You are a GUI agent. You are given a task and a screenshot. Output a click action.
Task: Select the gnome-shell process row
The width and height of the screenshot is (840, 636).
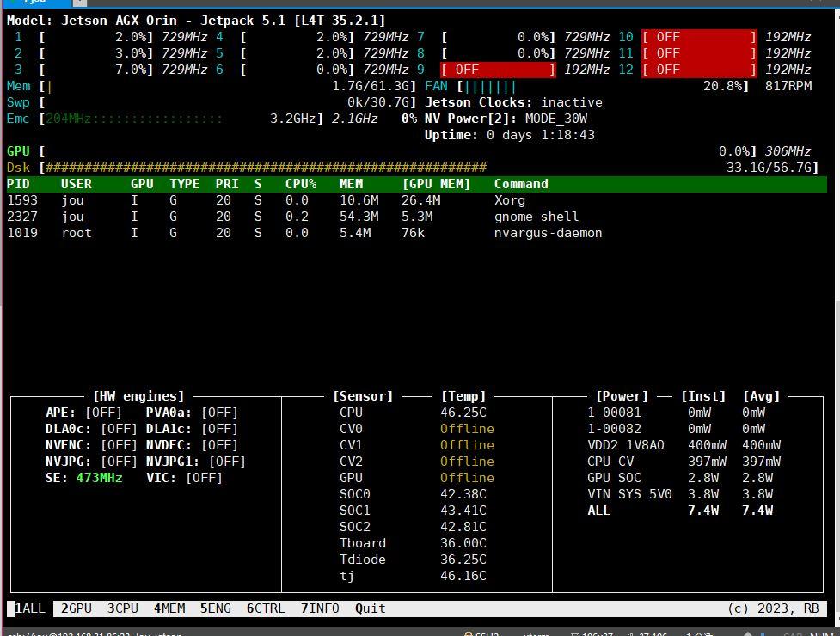(417, 217)
